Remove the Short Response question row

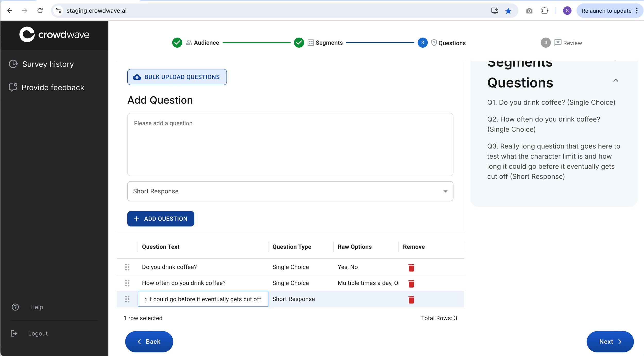coord(411,299)
